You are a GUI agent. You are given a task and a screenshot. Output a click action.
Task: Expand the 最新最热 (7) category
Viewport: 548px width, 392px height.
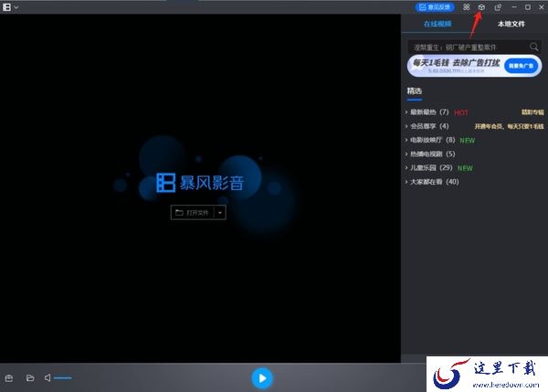[429, 112]
